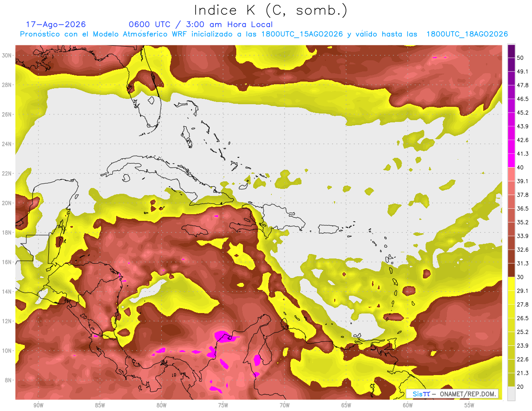Screen dimensions: 532x411
Task: Click the 75W longitude label
Action: (x=223, y=405)
